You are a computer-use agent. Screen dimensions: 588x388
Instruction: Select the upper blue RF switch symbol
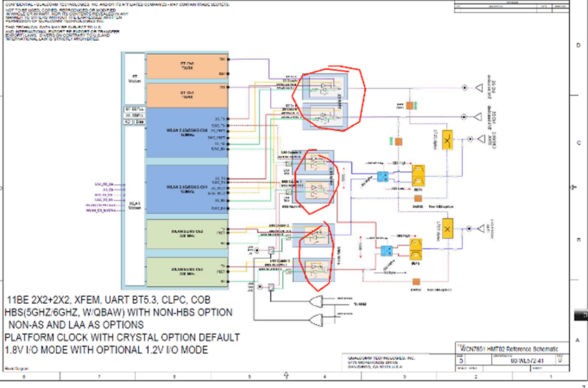pyautogui.click(x=382, y=177)
